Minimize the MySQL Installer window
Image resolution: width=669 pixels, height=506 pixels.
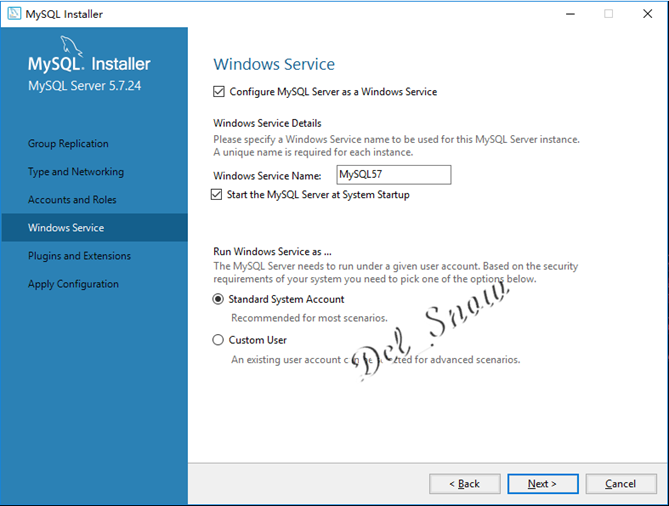click(570, 14)
